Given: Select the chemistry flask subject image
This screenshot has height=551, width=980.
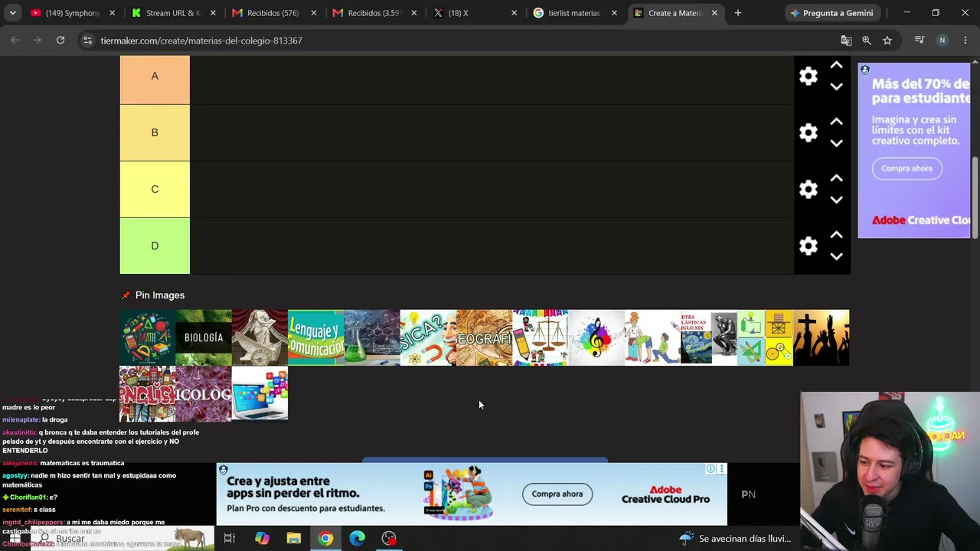Looking at the screenshot, I should click(x=372, y=337).
